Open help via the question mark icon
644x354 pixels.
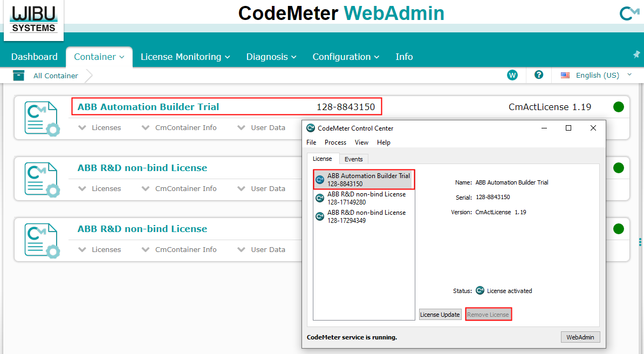(x=538, y=75)
